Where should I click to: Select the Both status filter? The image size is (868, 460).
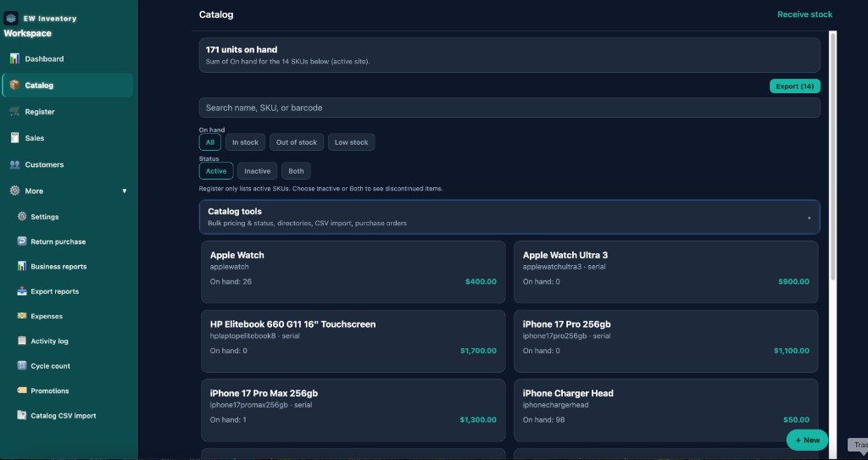[x=296, y=171]
